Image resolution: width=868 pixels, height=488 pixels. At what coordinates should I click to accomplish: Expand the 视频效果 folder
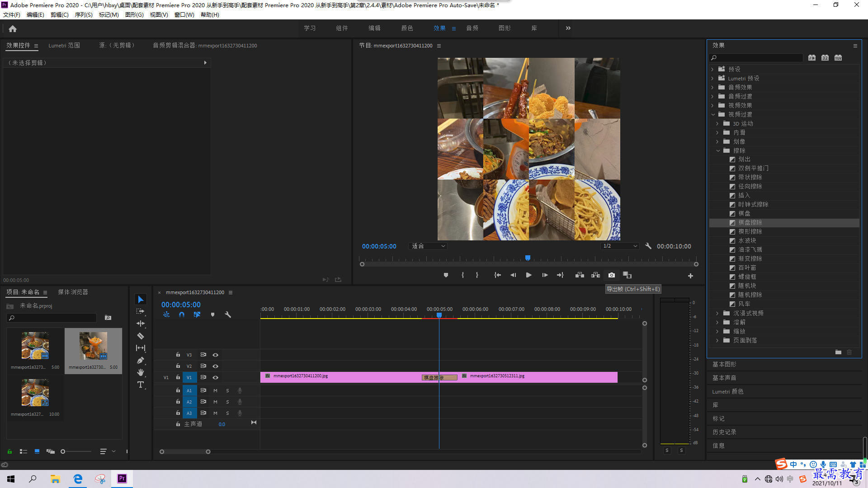(712, 105)
